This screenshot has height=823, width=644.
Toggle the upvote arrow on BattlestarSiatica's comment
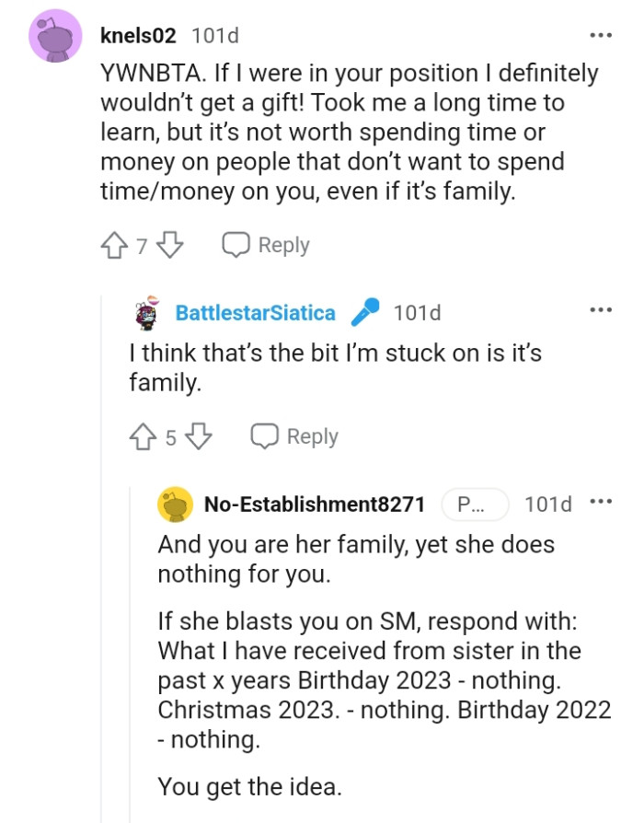coord(144,436)
